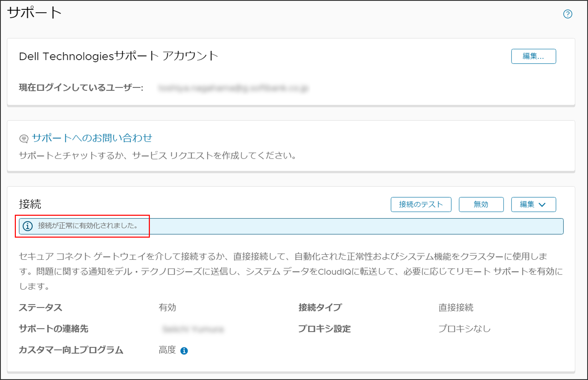Expand the 編集 dropdown chevron in 接続 section

click(x=542, y=205)
